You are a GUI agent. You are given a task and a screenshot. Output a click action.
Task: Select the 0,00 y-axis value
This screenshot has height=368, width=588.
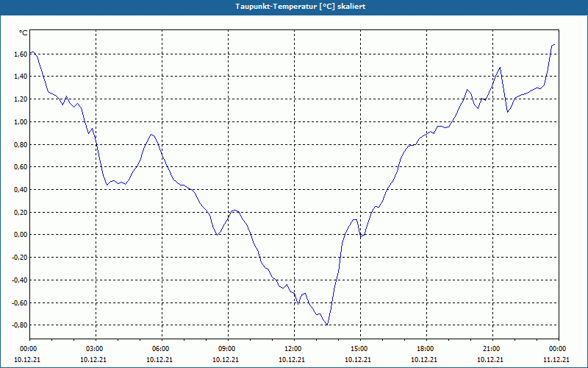coord(21,235)
